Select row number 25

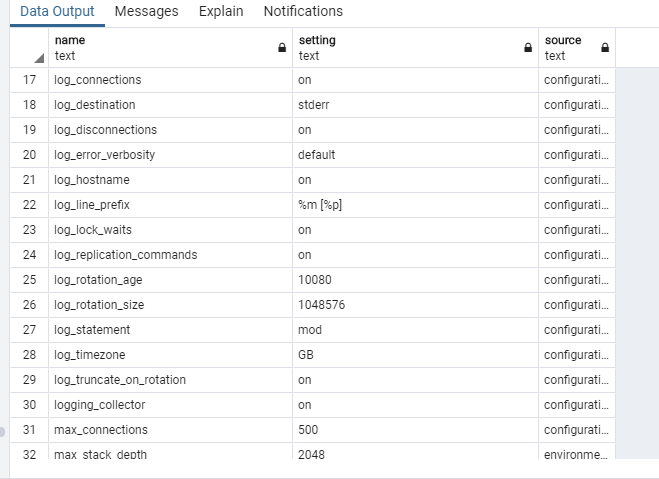click(29, 280)
